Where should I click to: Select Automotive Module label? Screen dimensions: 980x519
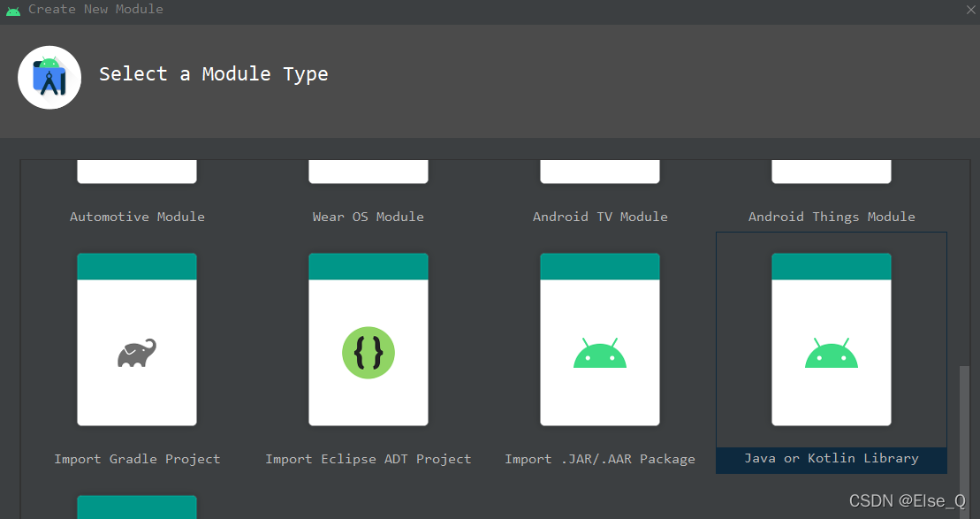138,217
